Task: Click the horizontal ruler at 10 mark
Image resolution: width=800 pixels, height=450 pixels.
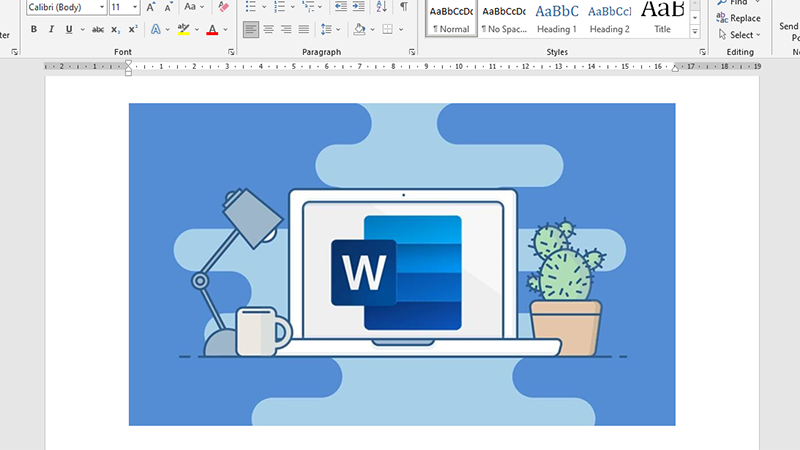Action: pyautogui.click(x=459, y=66)
